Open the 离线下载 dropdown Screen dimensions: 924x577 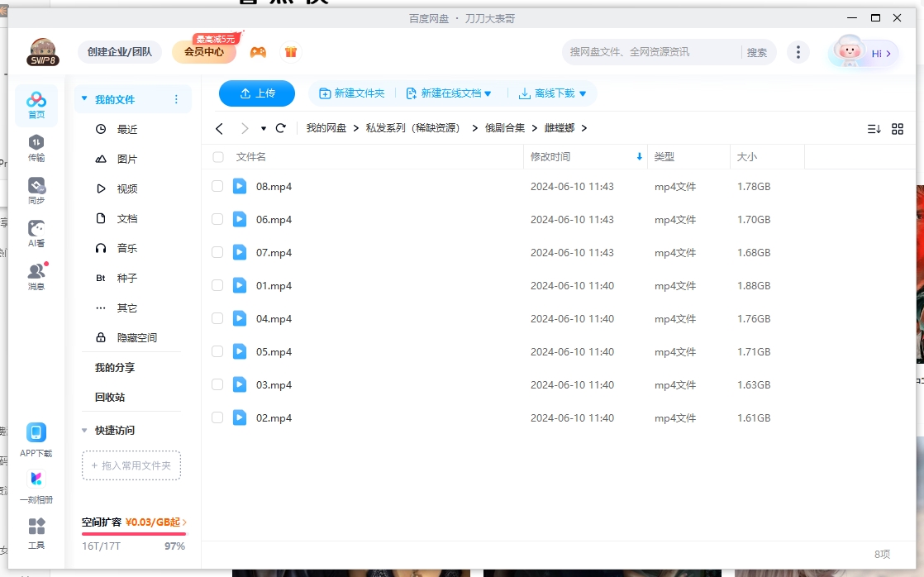tap(554, 93)
